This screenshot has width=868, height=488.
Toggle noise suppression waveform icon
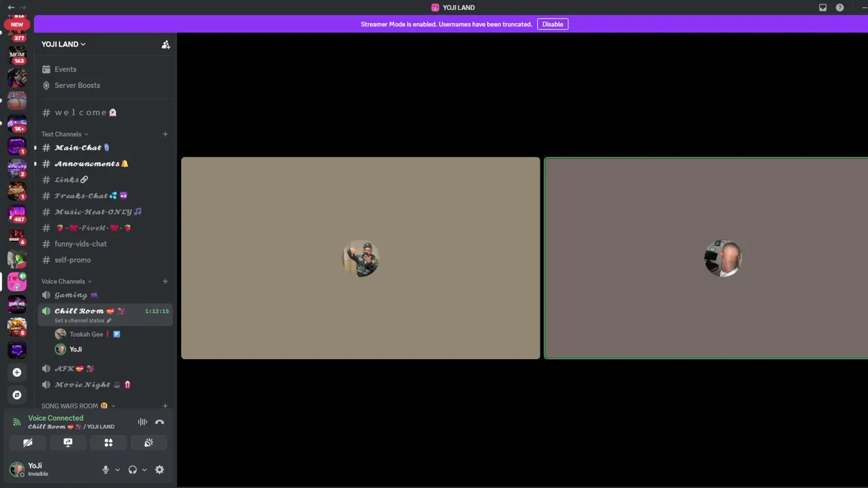(x=142, y=422)
